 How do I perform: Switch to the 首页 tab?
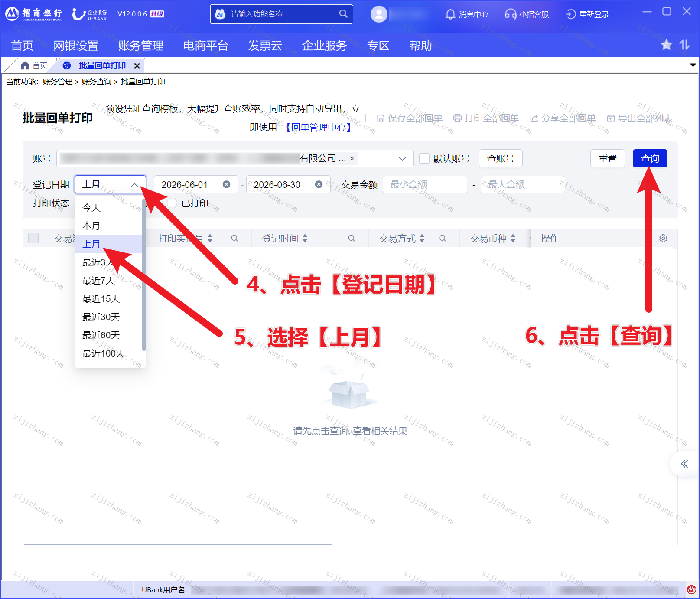click(34, 65)
